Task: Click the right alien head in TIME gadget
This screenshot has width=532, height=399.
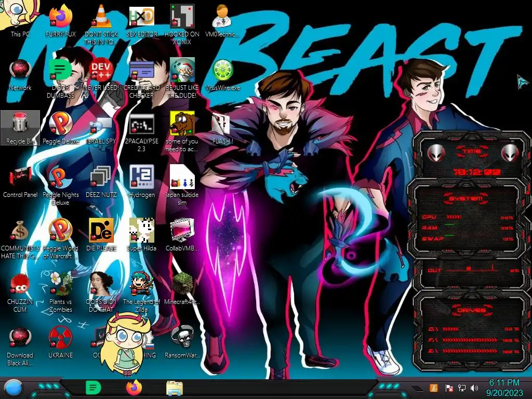Action: [510, 153]
